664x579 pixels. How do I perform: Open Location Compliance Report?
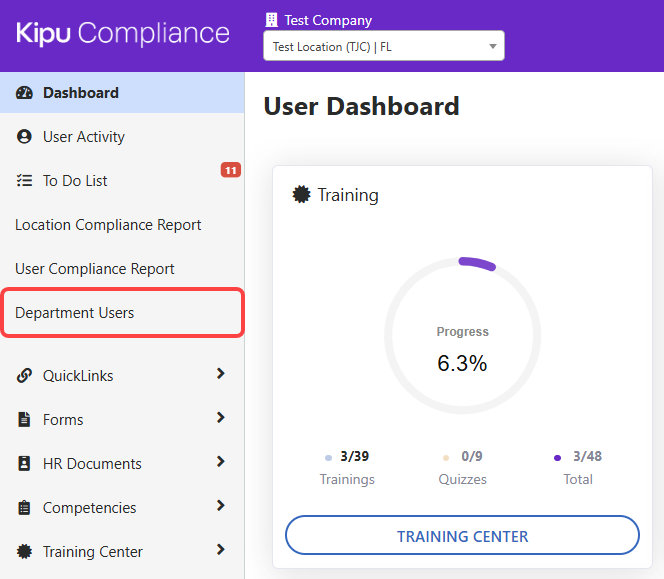[108, 225]
